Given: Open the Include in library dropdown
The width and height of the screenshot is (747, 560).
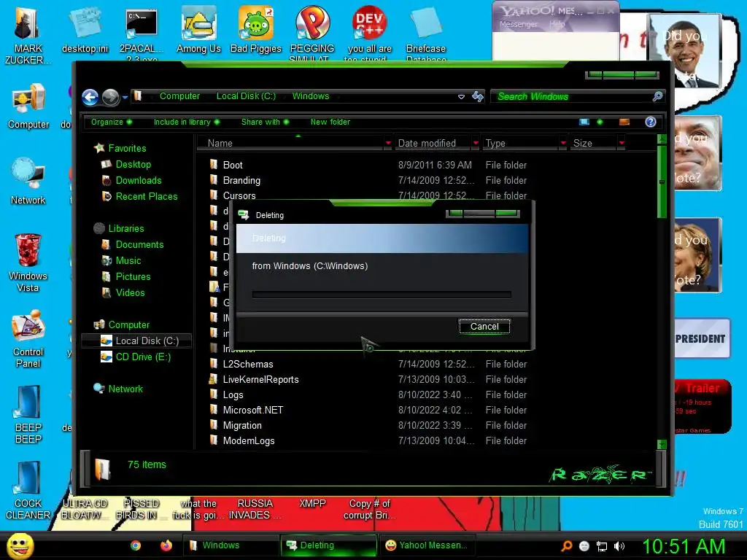Looking at the screenshot, I should [187, 122].
